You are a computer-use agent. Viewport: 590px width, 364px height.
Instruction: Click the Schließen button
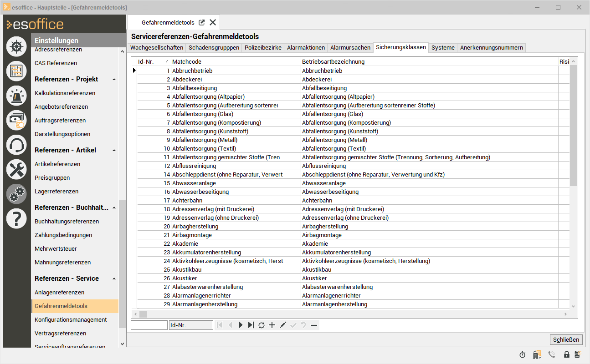click(566, 339)
